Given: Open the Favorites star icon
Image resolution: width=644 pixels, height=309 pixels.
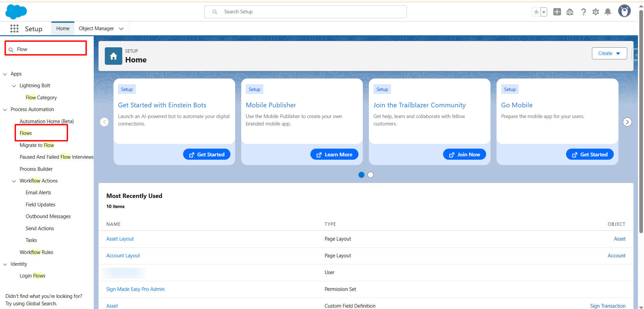Looking at the screenshot, I should (x=536, y=12).
